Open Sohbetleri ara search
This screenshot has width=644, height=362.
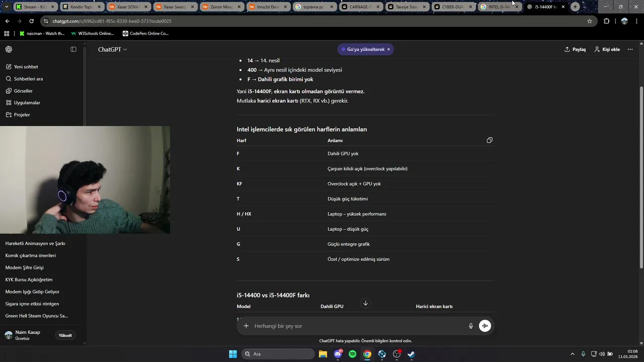(x=25, y=79)
